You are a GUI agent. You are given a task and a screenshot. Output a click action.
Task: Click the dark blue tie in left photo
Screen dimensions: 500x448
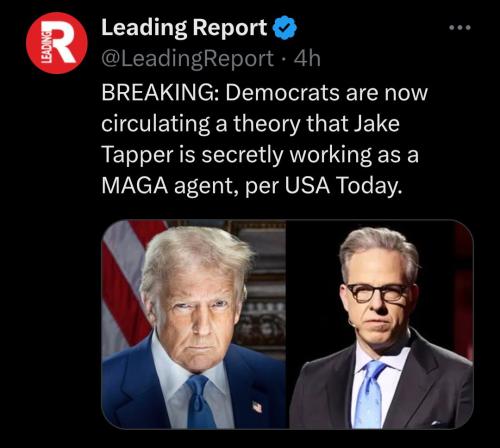tap(199, 402)
